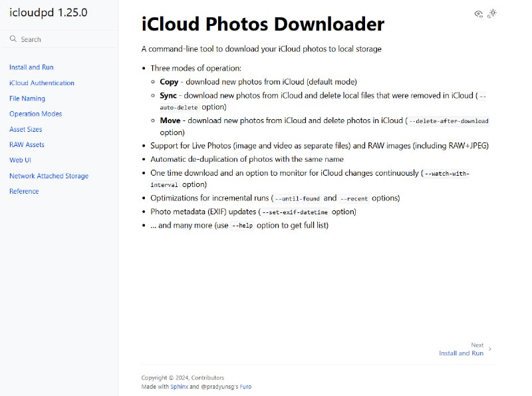532x396 pixels.
Task: Click the iCloud Photos Downloader heading
Action: click(x=261, y=24)
